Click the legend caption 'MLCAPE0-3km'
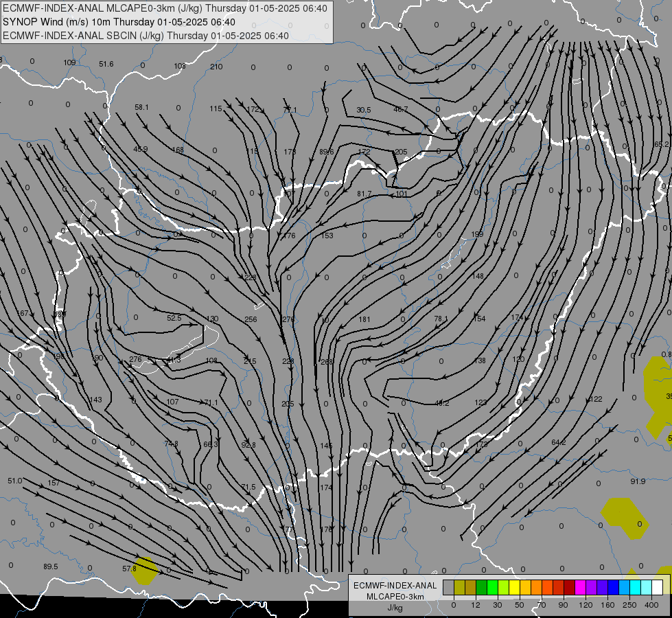672x618 pixels. point(395,597)
